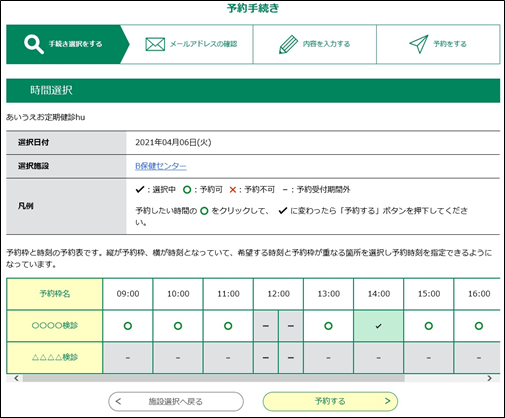Toggle 11:00 slot for ○○○○検診

click(228, 326)
